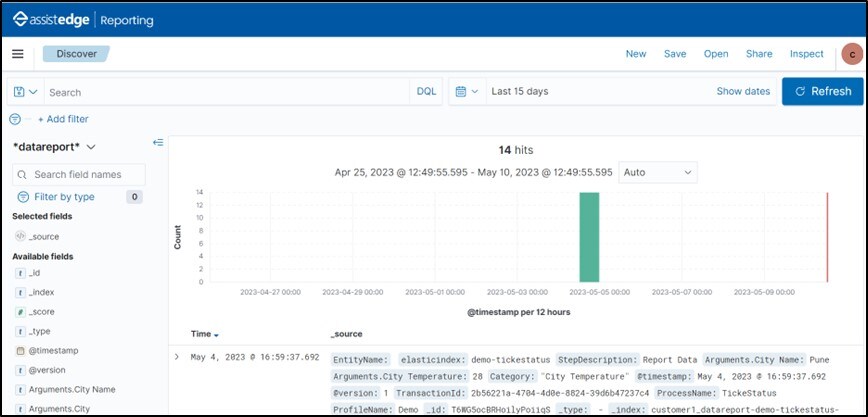This screenshot has width=868, height=417.
Task: Click the 'Pune' city name value
Action: (x=819, y=359)
